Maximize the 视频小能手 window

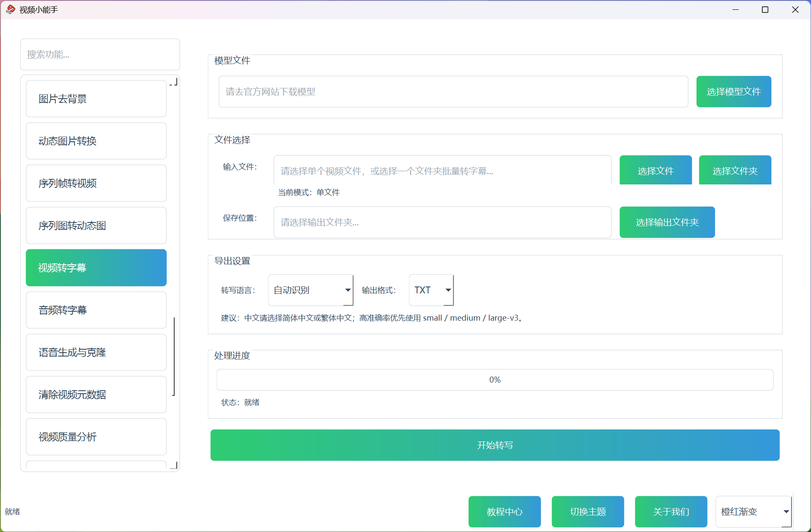click(765, 9)
